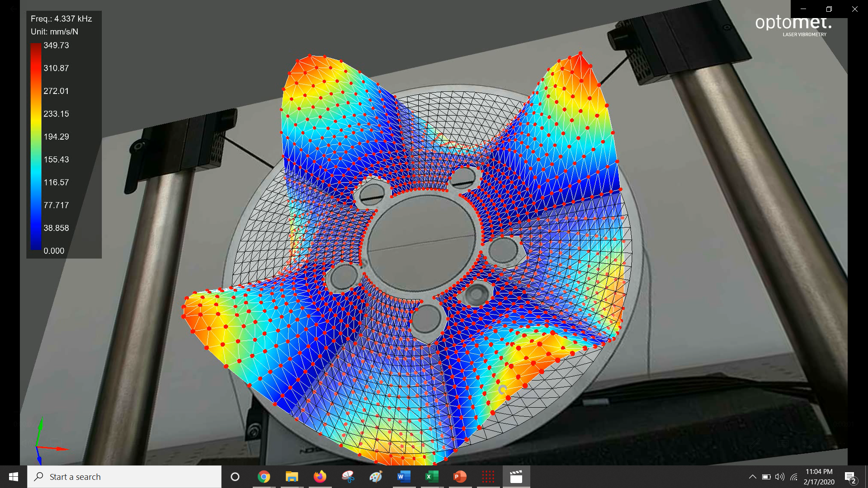Open the Wi-Fi network icon
The image size is (868, 488).
coord(794,477)
